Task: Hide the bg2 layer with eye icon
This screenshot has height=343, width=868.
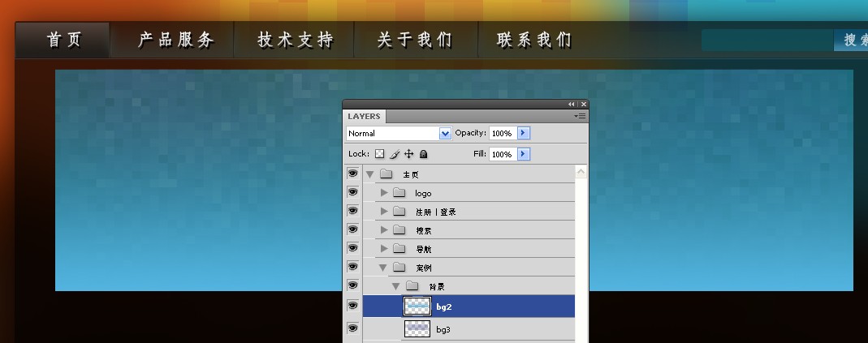Action: pos(352,306)
